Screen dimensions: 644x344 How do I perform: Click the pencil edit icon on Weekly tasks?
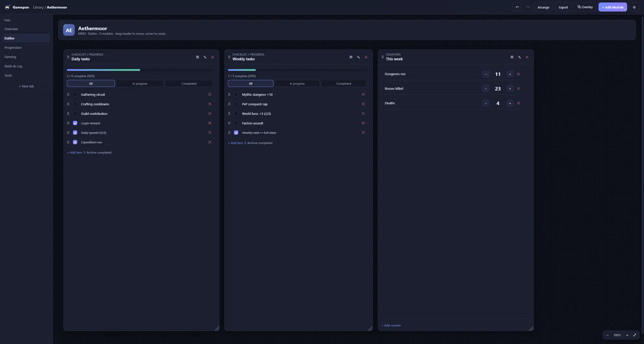[x=358, y=57]
